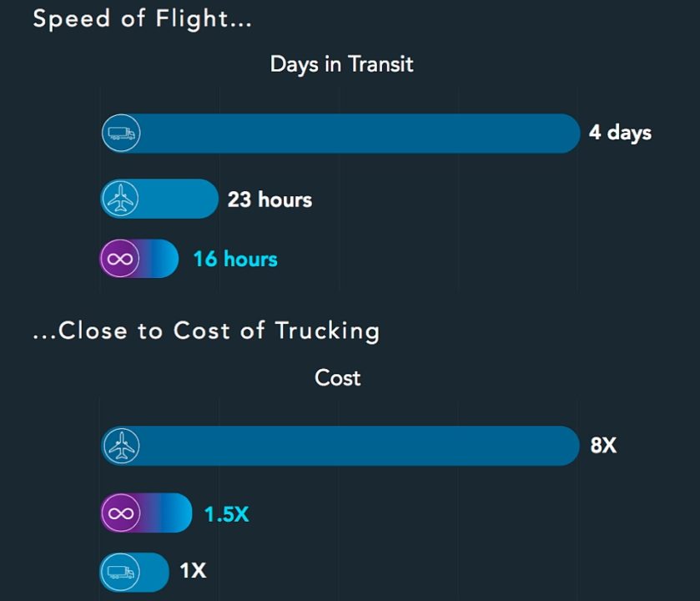Click the 1.5X cost label
This screenshot has height=601, width=700.
(226, 514)
